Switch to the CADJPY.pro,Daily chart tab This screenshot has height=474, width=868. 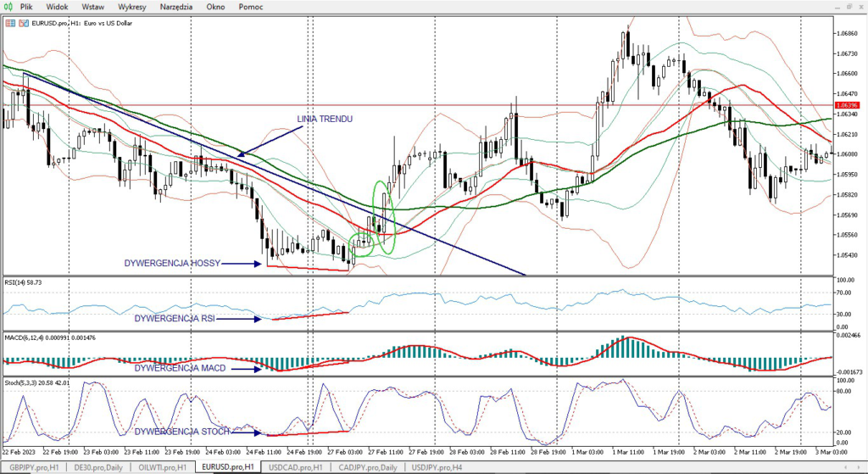367,467
